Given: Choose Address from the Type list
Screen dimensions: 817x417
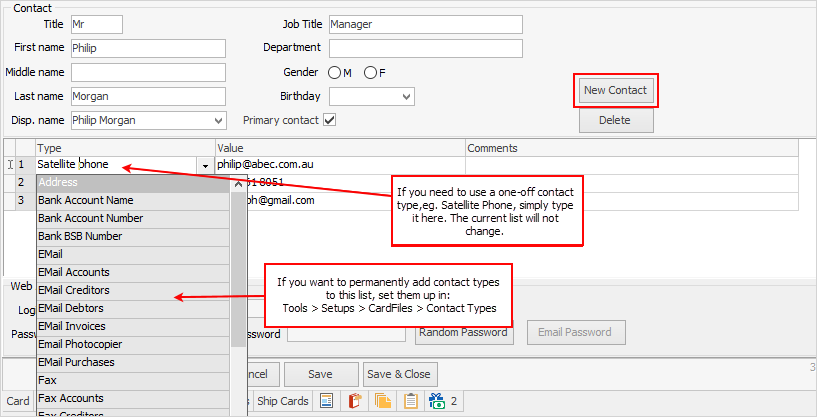Looking at the screenshot, I should click(x=133, y=182).
